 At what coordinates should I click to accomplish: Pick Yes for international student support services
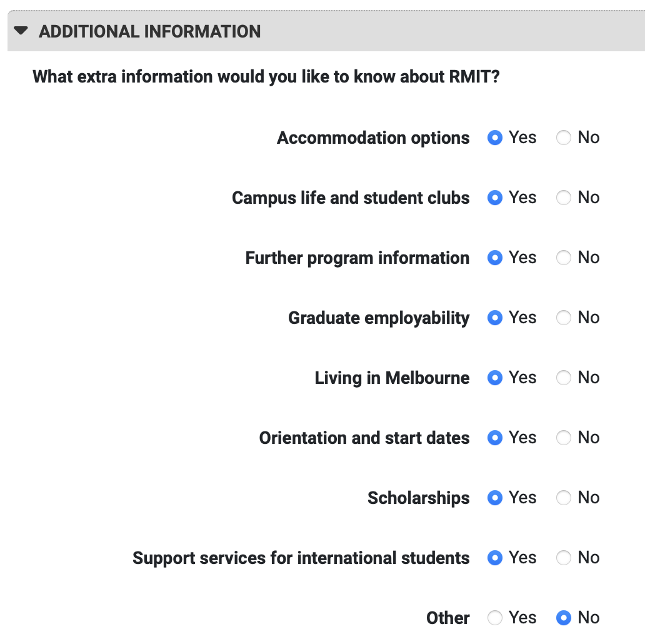pos(495,558)
